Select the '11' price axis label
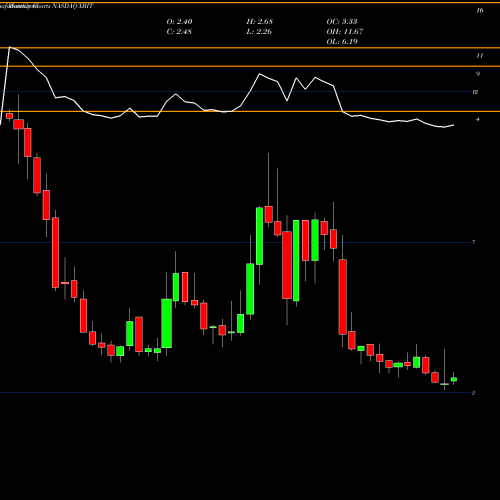 pos(480,56)
